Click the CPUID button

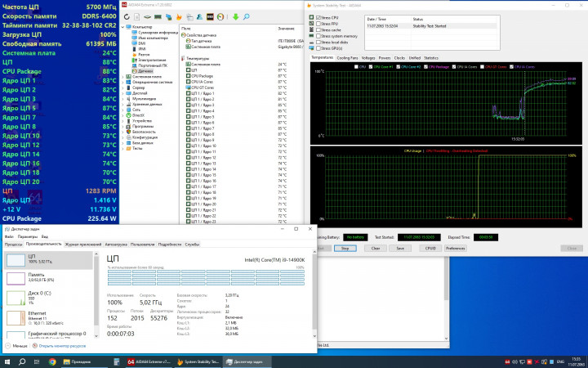(x=430, y=249)
